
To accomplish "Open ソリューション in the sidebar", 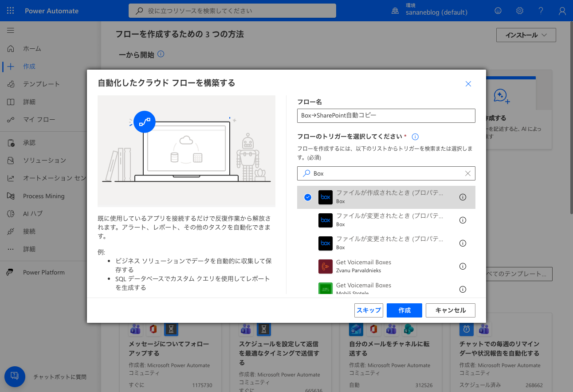I will click(43, 160).
